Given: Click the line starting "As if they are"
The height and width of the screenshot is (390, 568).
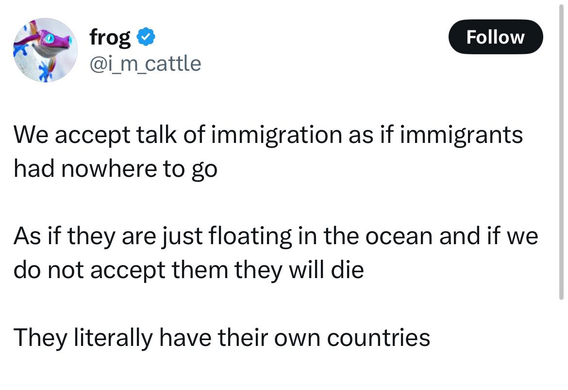Looking at the screenshot, I should click(276, 236).
